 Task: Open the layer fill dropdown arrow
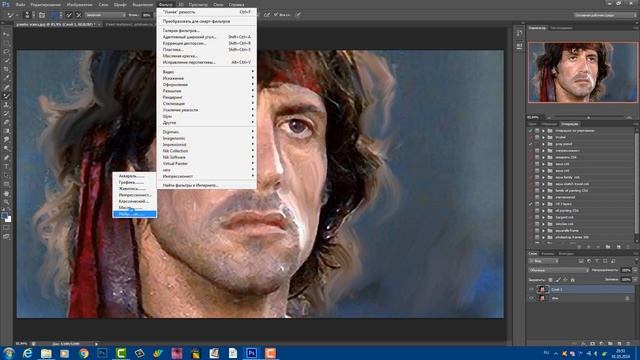point(635,280)
